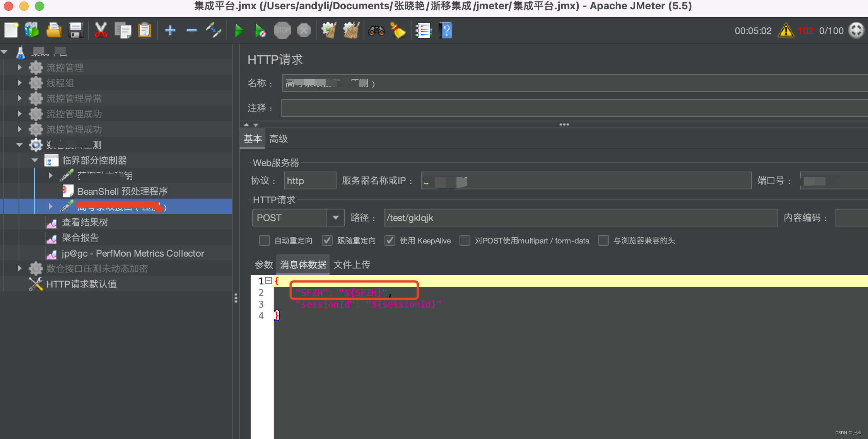Toggle the 跟随重定向 checkbox
Image resolution: width=868 pixels, height=439 pixels.
pyautogui.click(x=327, y=240)
